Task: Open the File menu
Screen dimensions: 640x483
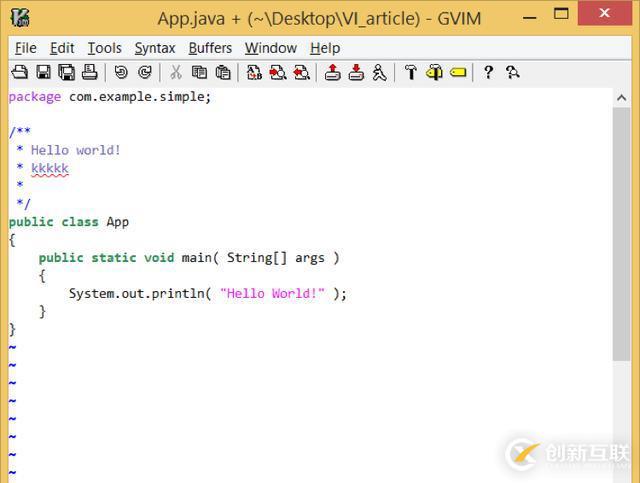Action: (26, 48)
